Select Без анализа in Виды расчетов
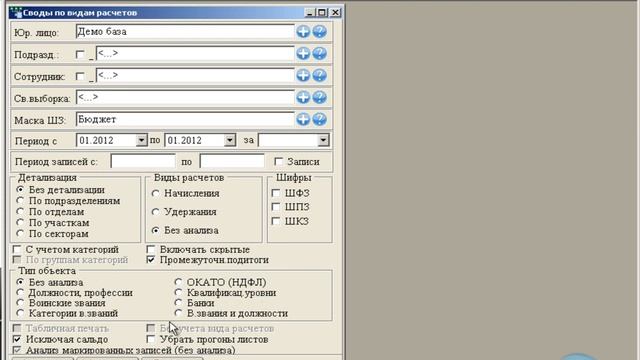The height and width of the screenshot is (360, 640). pos(155,231)
